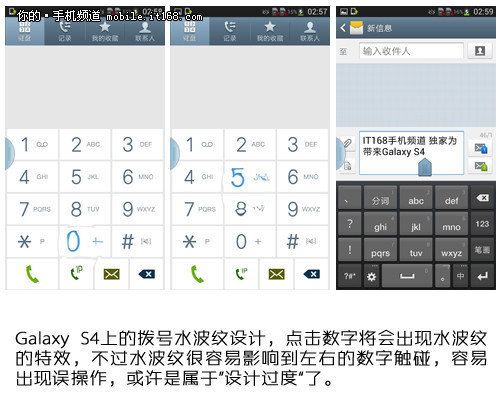
Task: Open message envelope icon in left dialer
Action: click(111, 274)
